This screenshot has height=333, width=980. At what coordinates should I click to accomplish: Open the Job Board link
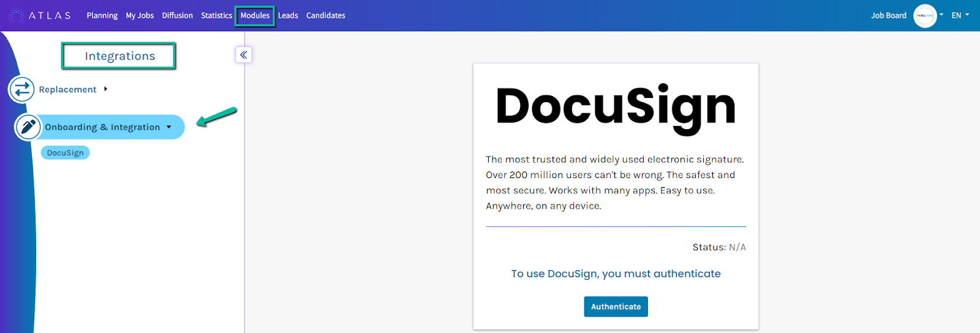click(x=889, y=15)
